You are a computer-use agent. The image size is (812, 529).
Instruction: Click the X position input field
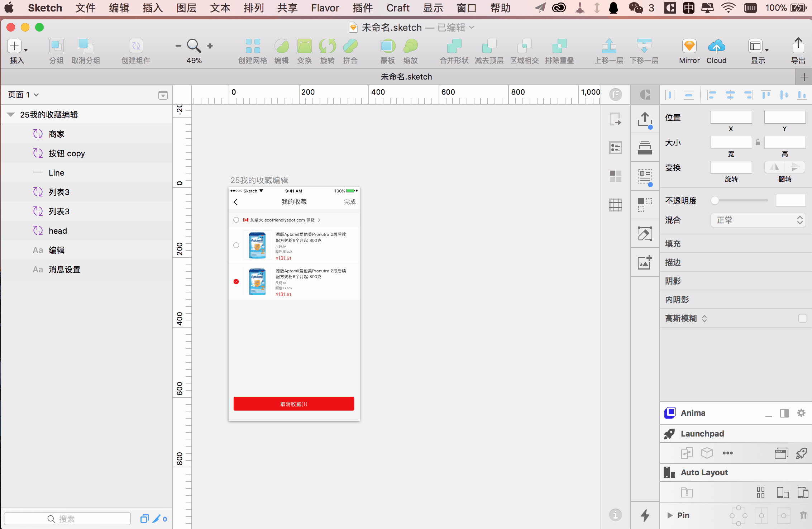pos(731,117)
